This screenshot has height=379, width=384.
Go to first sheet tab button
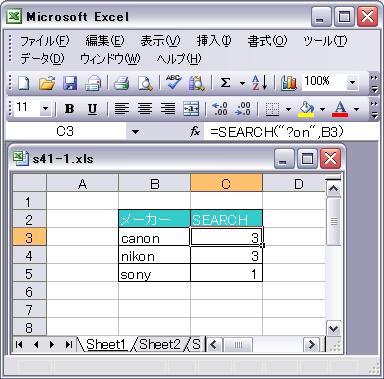pos(19,344)
